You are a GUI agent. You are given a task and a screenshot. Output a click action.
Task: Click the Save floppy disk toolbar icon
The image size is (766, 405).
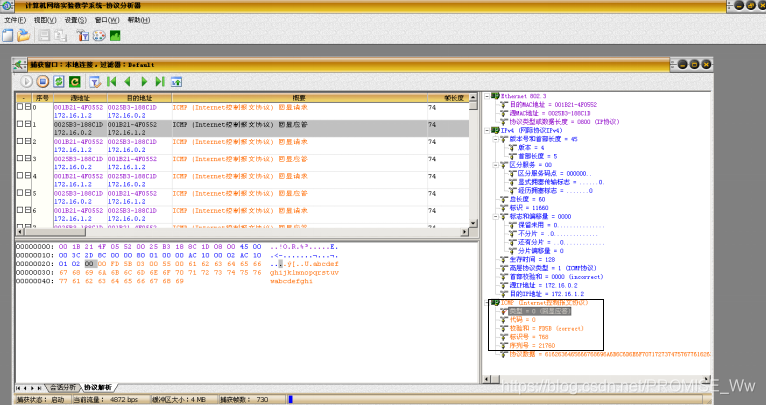[x=44, y=35]
